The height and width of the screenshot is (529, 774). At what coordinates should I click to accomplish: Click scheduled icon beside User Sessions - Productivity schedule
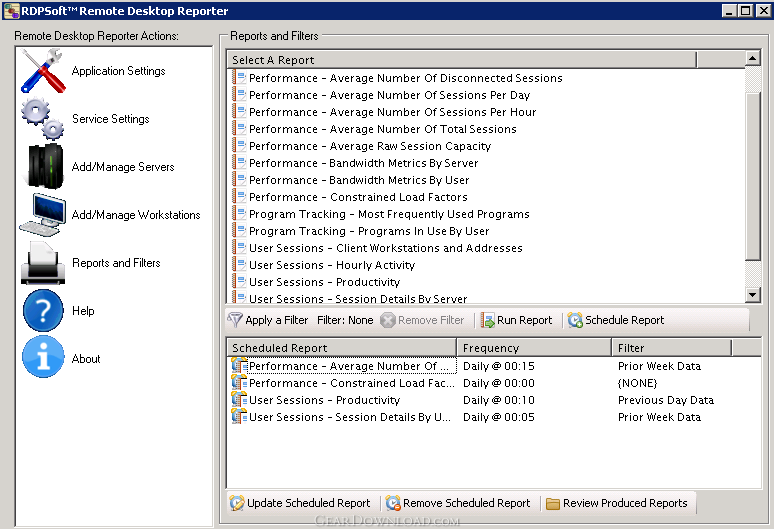pos(239,400)
